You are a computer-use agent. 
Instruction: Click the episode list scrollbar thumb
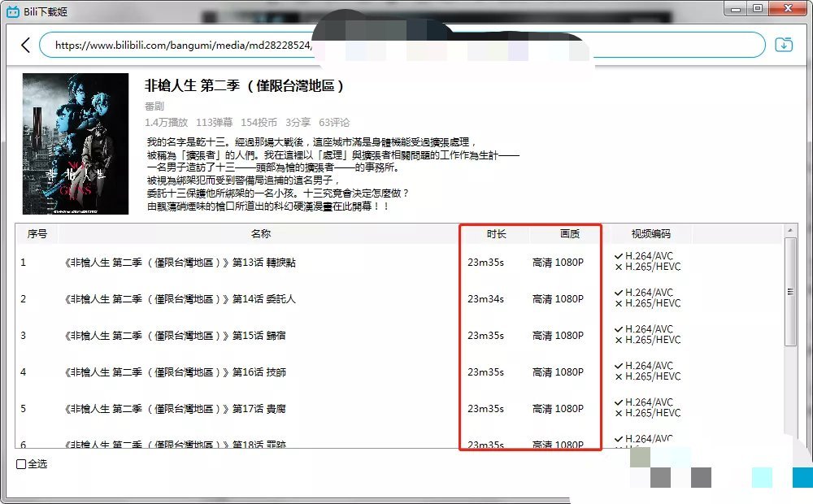(790, 291)
